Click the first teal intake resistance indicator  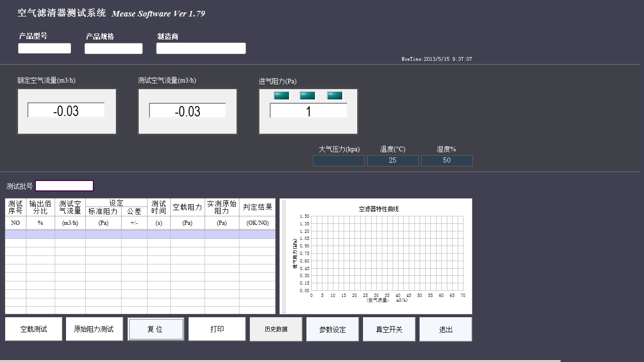click(x=281, y=96)
